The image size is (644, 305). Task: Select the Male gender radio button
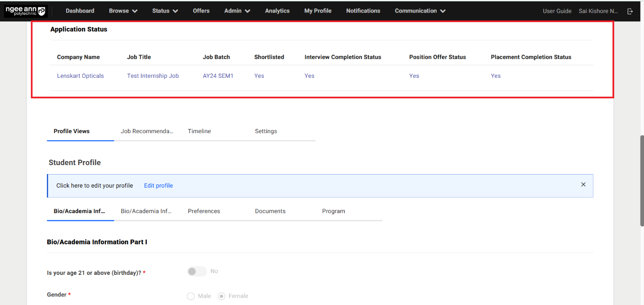191,296
